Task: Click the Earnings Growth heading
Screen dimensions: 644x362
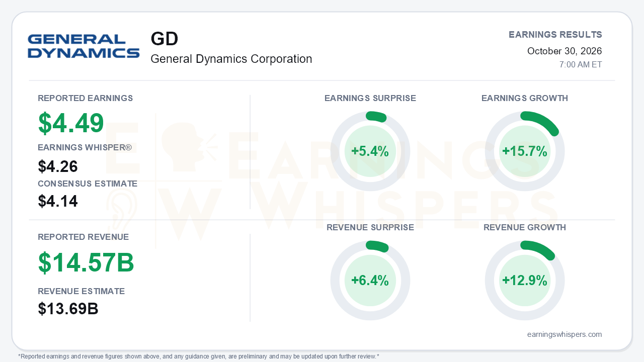Action: [x=525, y=98]
